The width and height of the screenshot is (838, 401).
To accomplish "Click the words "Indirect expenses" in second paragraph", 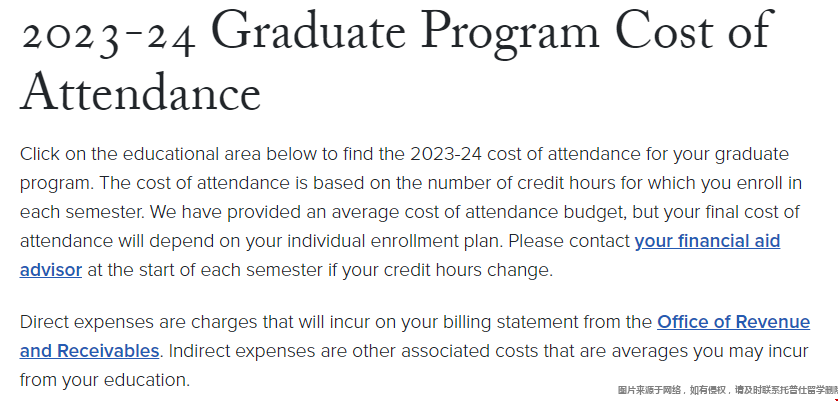I will 242,352.
